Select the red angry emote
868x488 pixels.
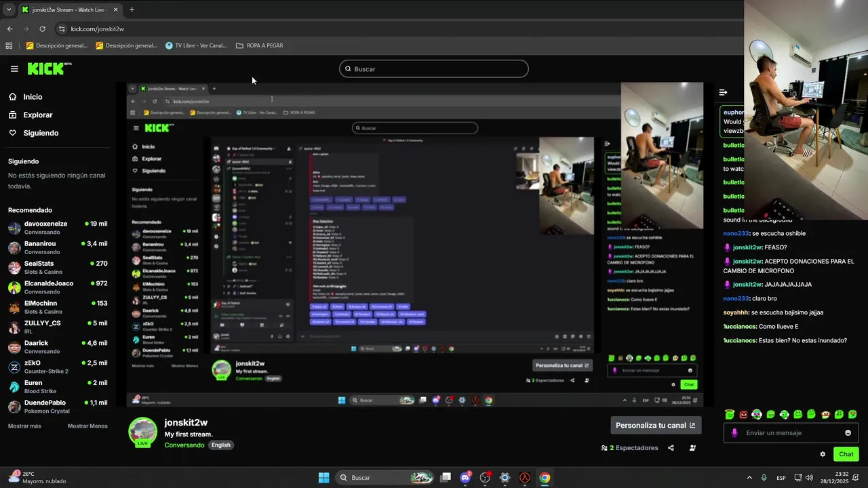pyautogui.click(x=743, y=414)
